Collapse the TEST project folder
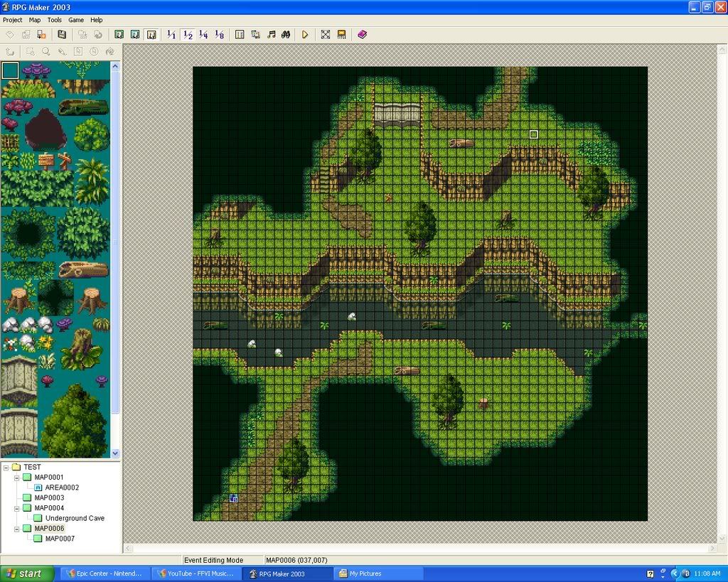Screen dimensions: 728x582 pos(6,467)
